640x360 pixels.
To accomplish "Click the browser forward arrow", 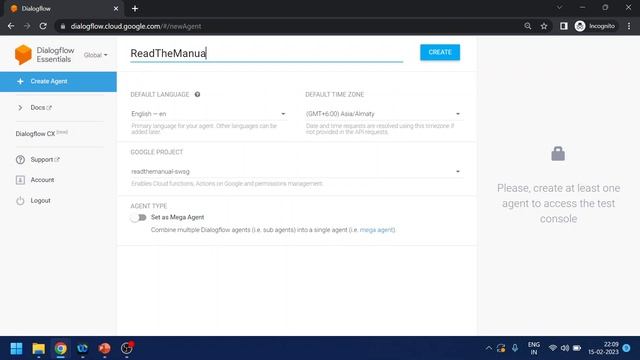I will [27, 26].
